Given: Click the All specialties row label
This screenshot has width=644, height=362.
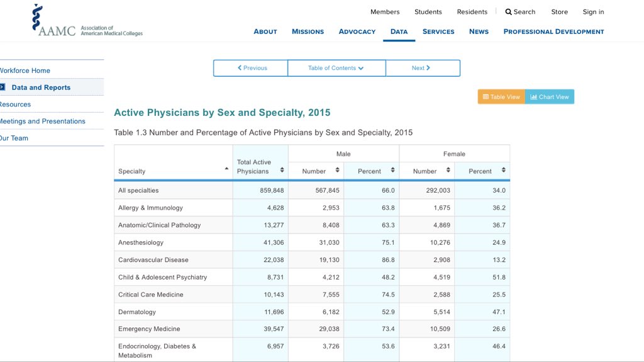Looking at the screenshot, I should pos(138,191).
